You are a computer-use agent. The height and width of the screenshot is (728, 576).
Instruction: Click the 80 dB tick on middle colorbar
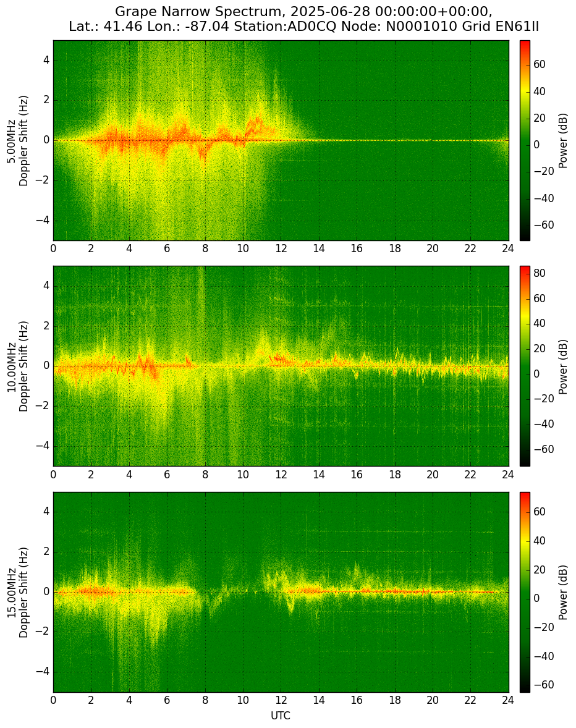tap(540, 274)
